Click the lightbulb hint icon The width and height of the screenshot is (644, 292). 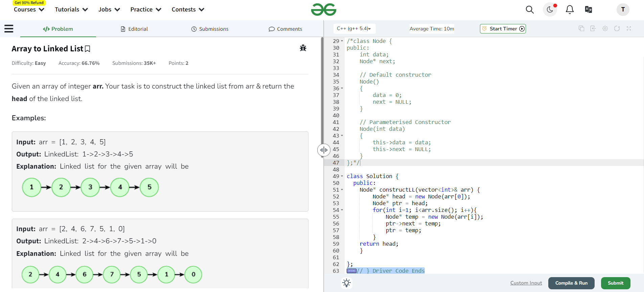346,283
